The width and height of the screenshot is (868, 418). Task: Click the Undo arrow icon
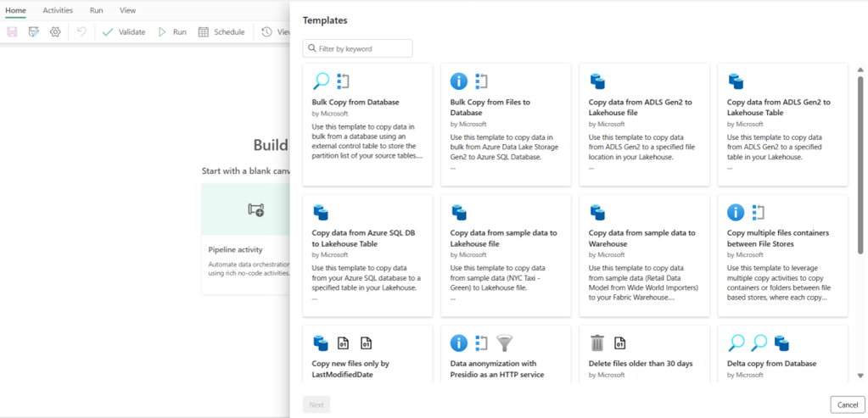81,32
